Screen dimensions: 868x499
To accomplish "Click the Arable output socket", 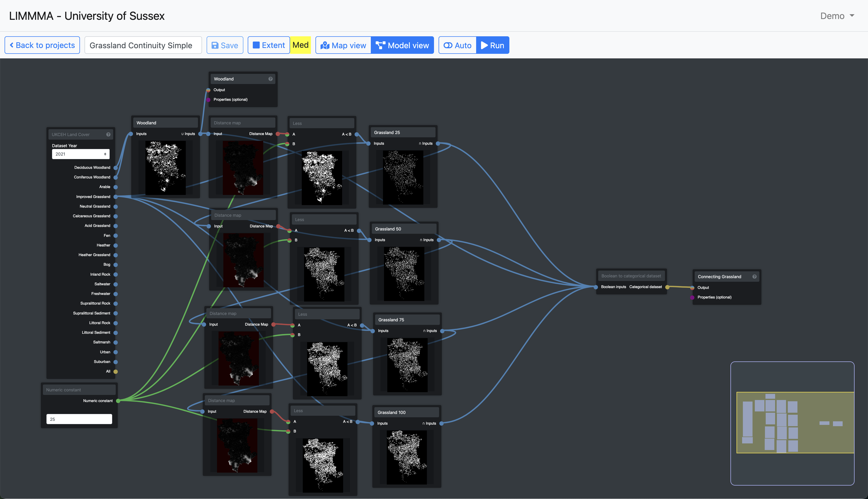I will tap(115, 187).
